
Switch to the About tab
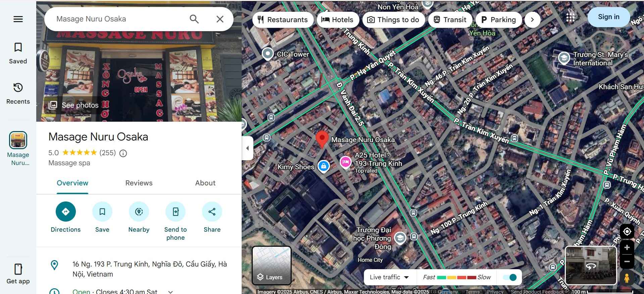click(205, 183)
